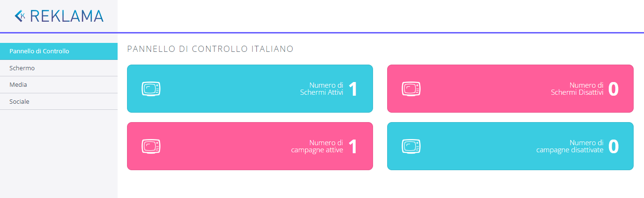Click the inactive screens count number 0
The height and width of the screenshot is (198, 644).
tap(613, 89)
